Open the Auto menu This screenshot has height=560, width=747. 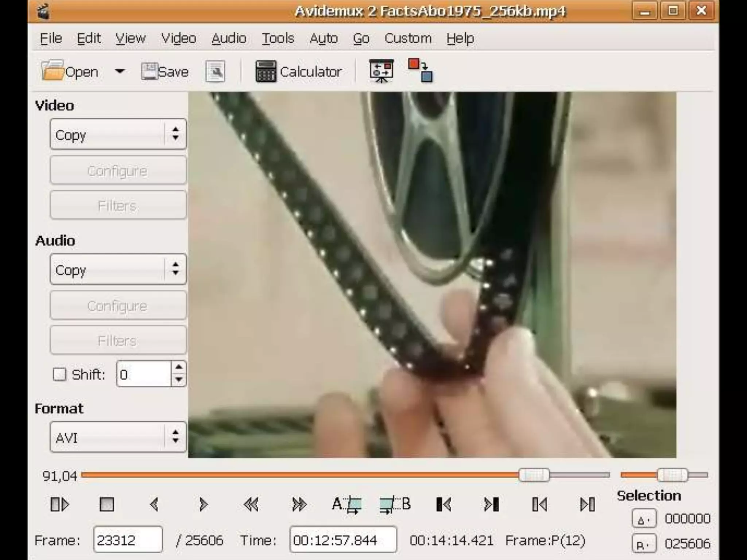[x=324, y=38]
